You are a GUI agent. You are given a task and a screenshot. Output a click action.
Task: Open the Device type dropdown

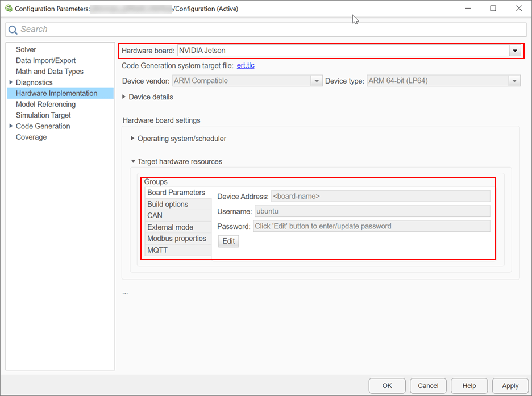pyautogui.click(x=514, y=81)
